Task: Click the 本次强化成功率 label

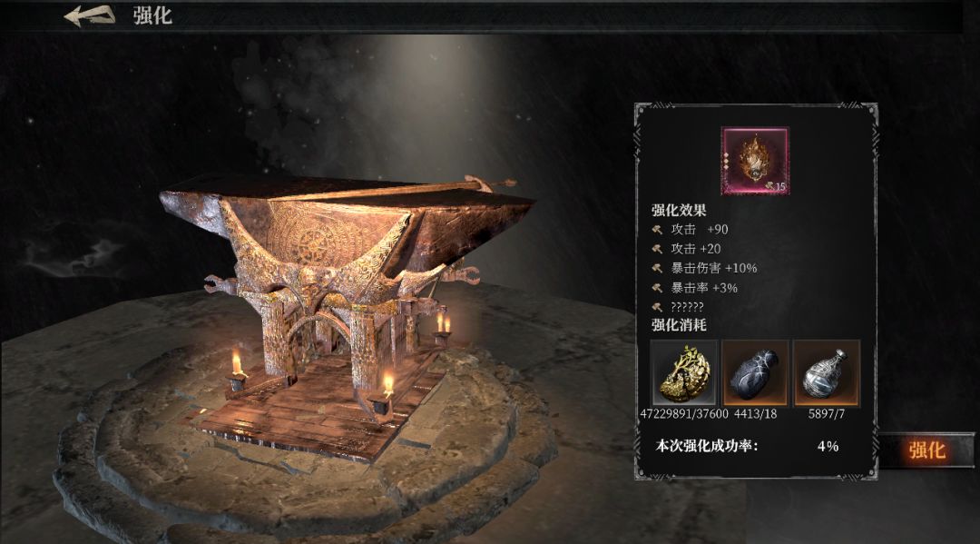Action: (706, 446)
